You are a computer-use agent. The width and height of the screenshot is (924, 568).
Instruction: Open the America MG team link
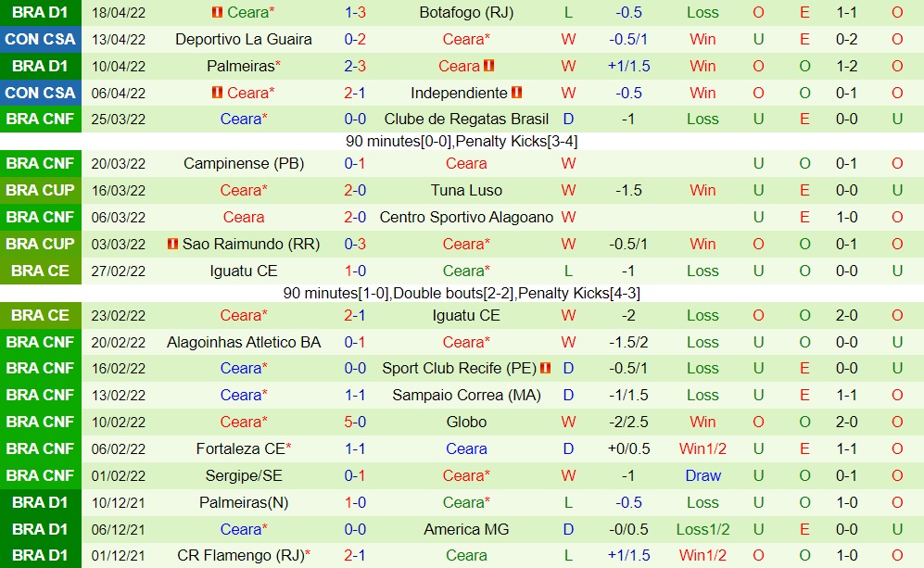click(465, 529)
